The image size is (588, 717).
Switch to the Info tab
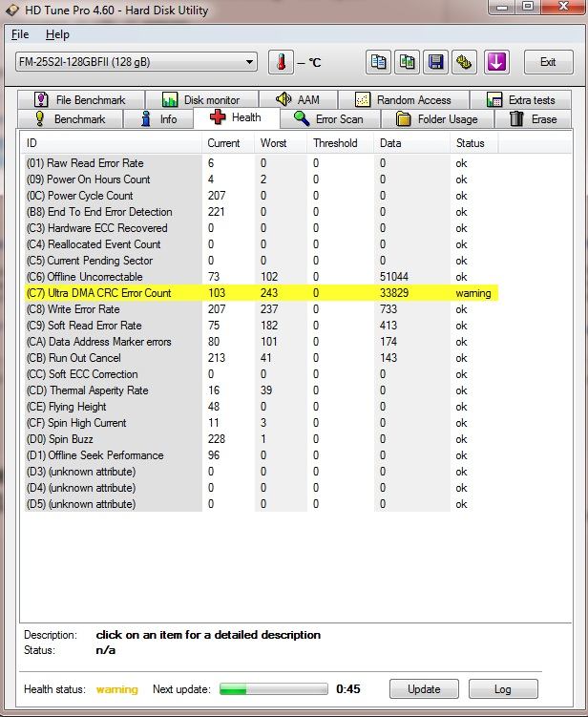click(x=158, y=119)
